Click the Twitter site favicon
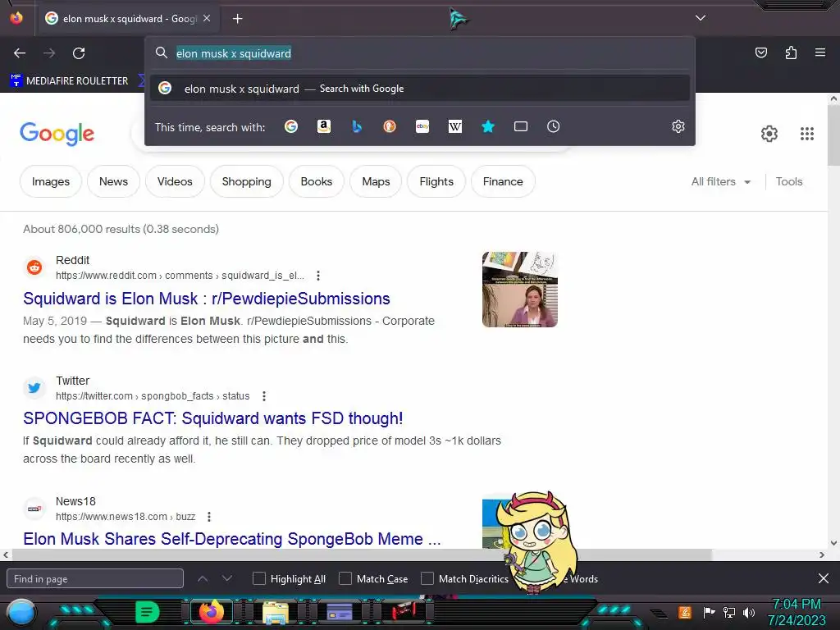 pos(34,387)
